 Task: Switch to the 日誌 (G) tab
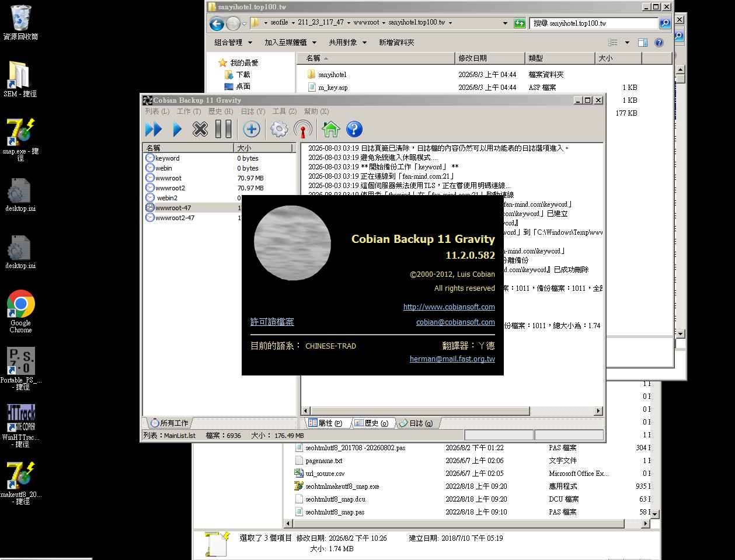pos(417,423)
